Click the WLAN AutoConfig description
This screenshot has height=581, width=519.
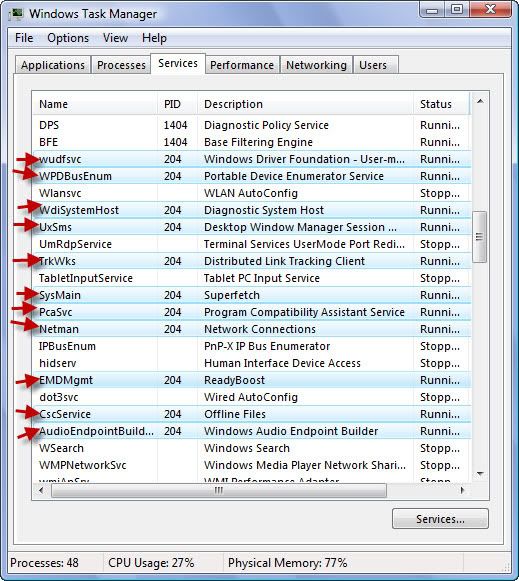pos(251,193)
